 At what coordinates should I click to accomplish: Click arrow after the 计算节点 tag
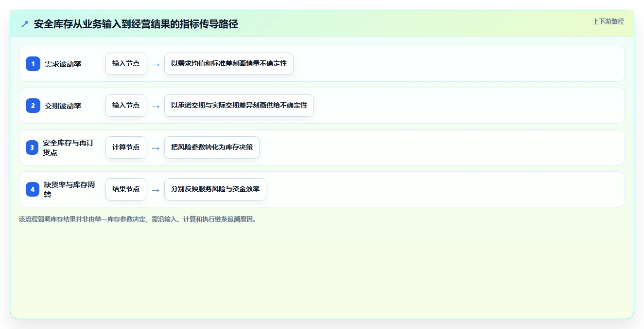click(156, 148)
